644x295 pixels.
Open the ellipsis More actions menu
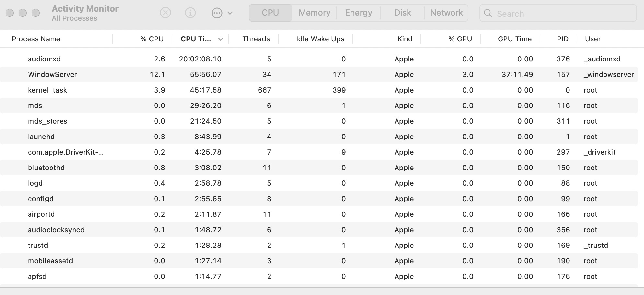pos(222,13)
